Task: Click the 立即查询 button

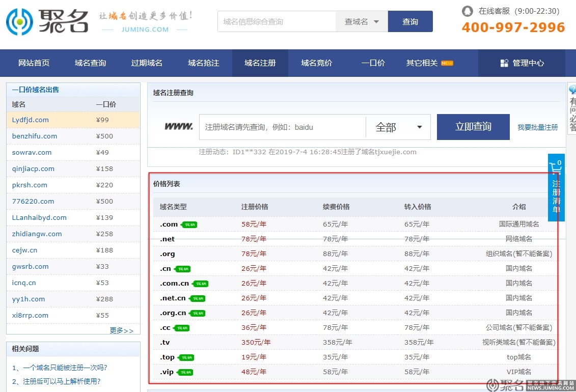Action: [x=473, y=127]
